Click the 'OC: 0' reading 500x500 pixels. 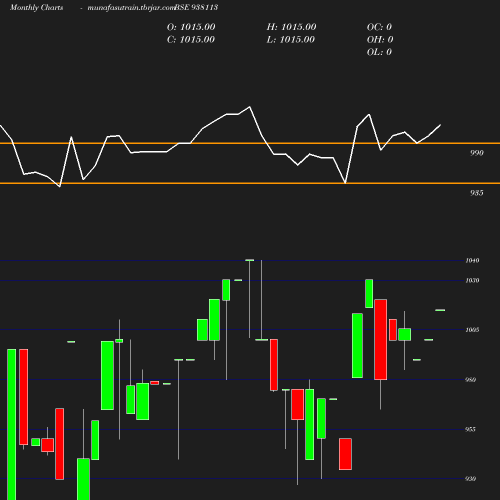pos(379,27)
